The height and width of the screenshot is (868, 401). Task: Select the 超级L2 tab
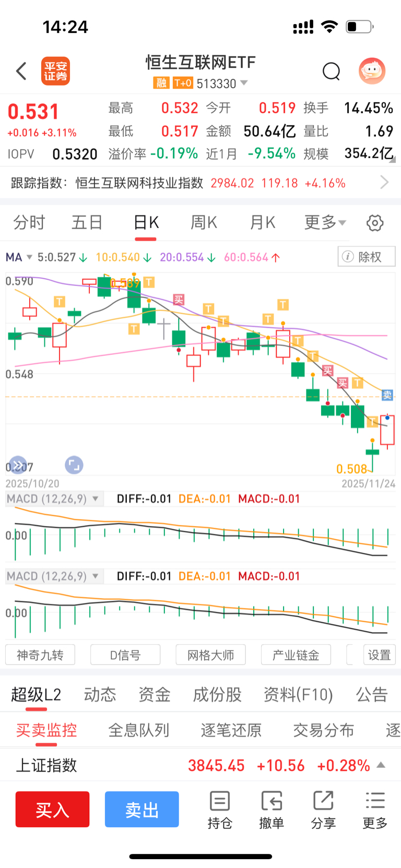36,695
